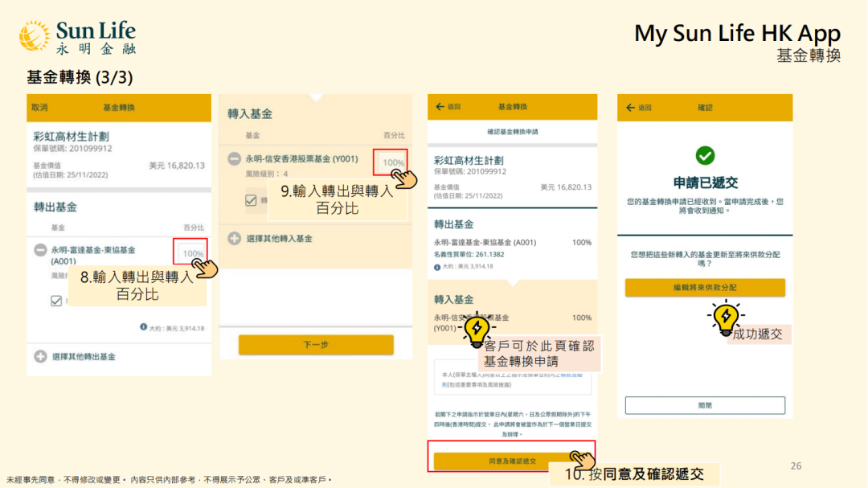Image resolution: width=868 pixels, height=488 pixels.
Task: Tap 編輯將來供款分配 button
Action: 705,288
